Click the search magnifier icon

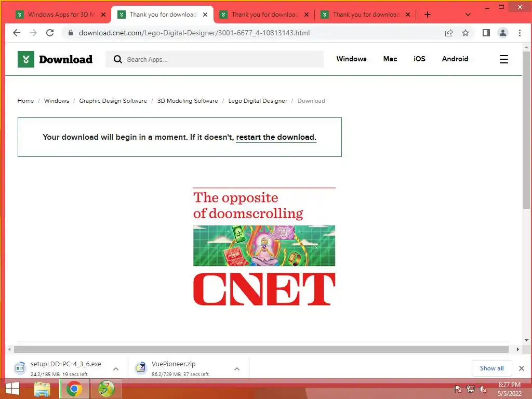[x=118, y=59]
